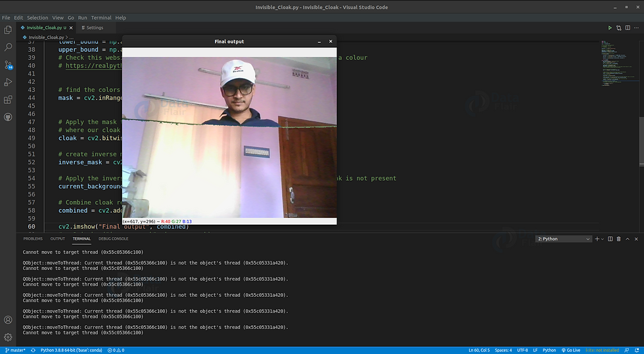
Task: Click Go Live in status bar
Action: coord(571,350)
